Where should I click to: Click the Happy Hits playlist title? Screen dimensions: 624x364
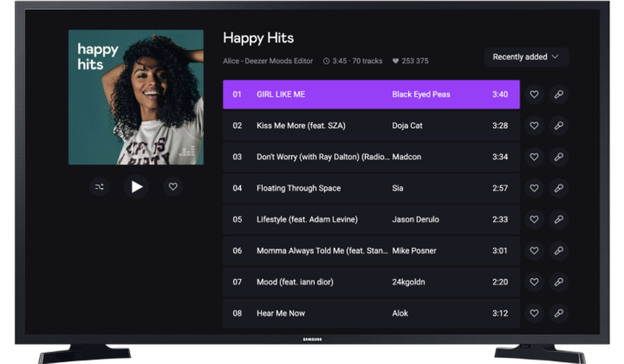[x=258, y=38]
